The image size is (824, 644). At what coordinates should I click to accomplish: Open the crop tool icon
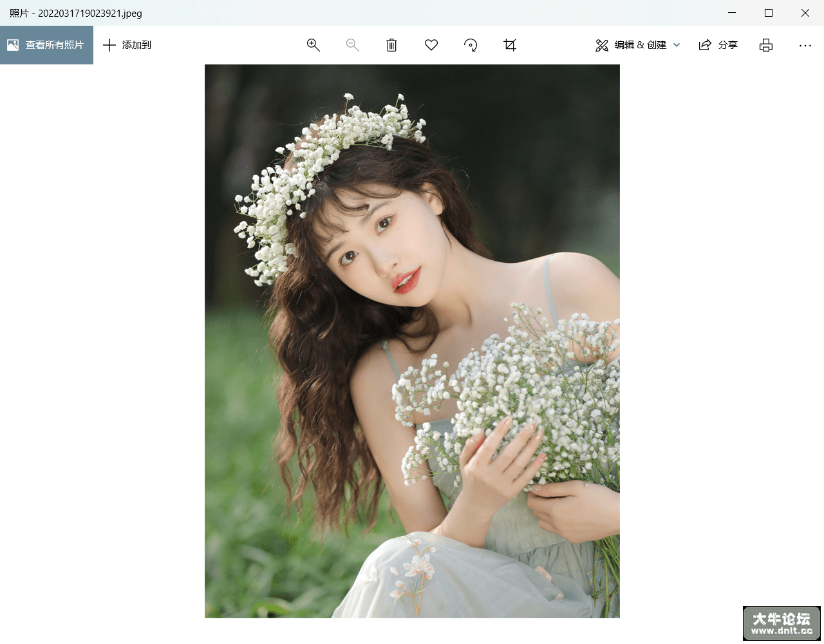[510, 45]
